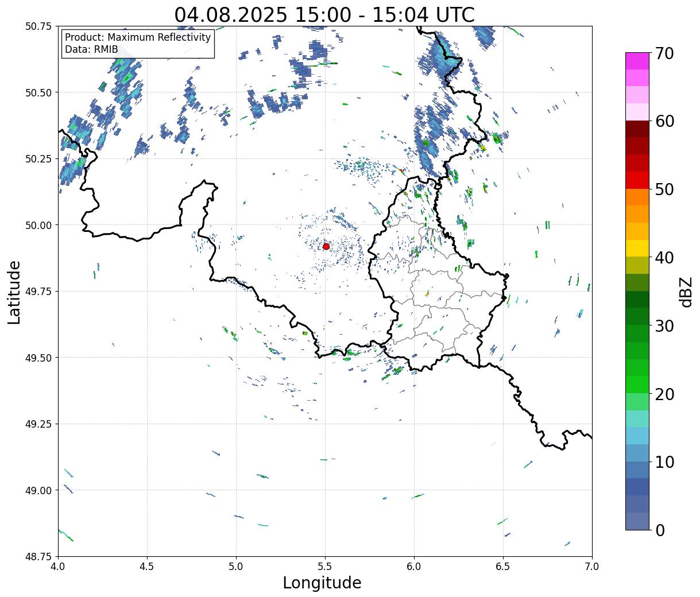Click the 50 colorbar tick label
The width and height of the screenshot is (700, 597).
[x=664, y=189]
